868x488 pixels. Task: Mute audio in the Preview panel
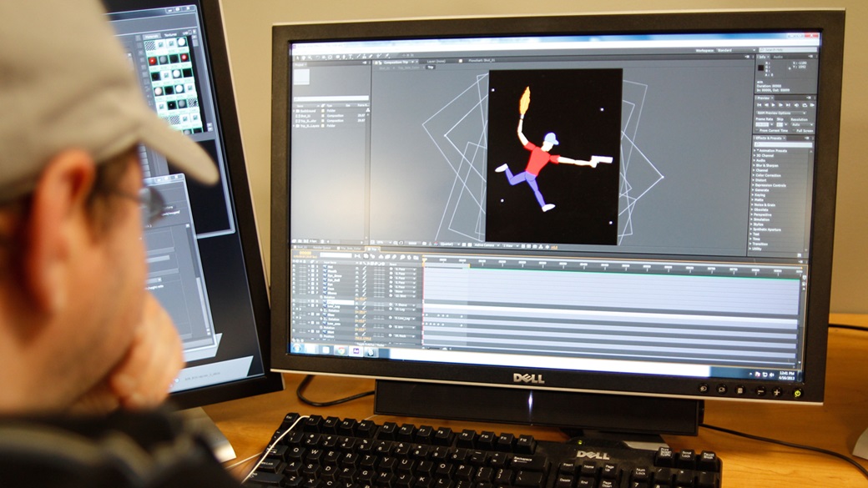click(x=796, y=105)
